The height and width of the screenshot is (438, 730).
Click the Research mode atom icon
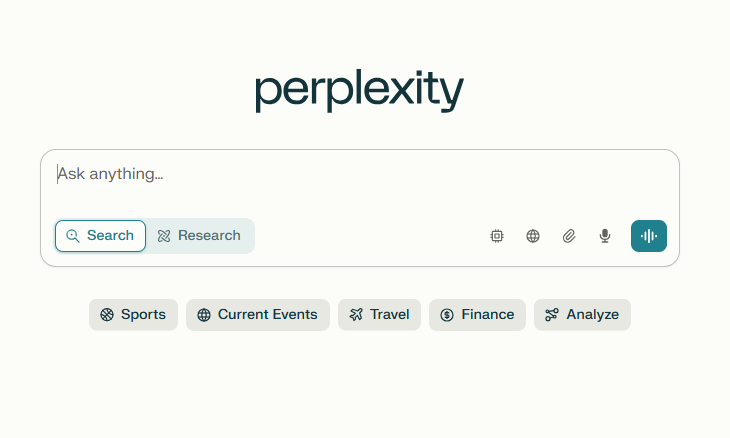[164, 236]
